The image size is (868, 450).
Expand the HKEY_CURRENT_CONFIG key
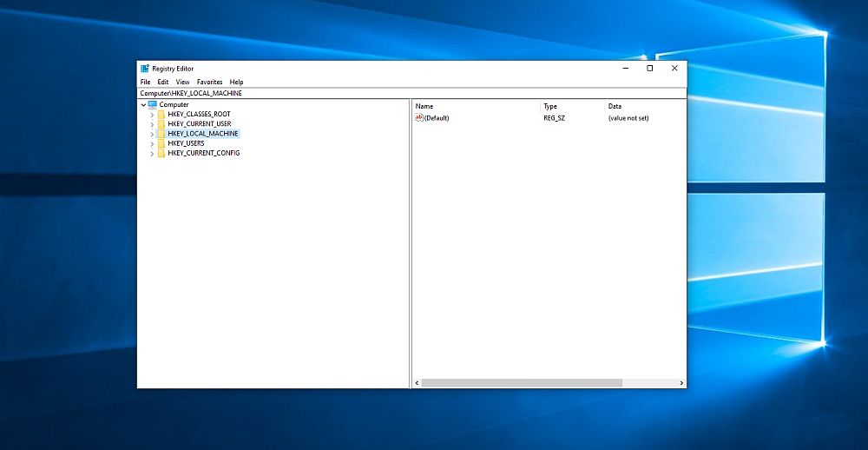[152, 154]
